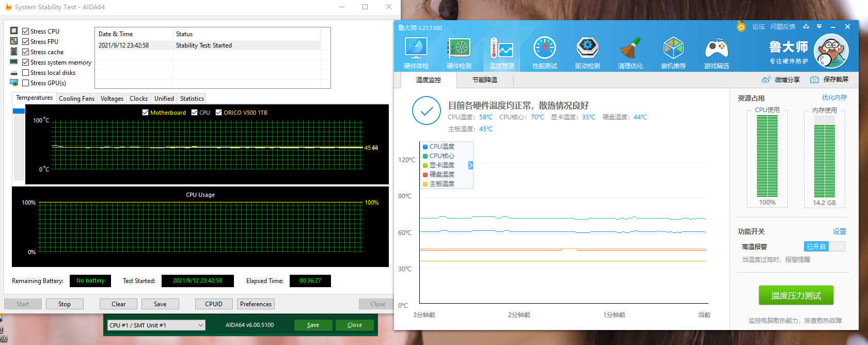The width and height of the screenshot is (868, 345).
Task: Click the Stress CPU chip icon
Action: coord(14,31)
